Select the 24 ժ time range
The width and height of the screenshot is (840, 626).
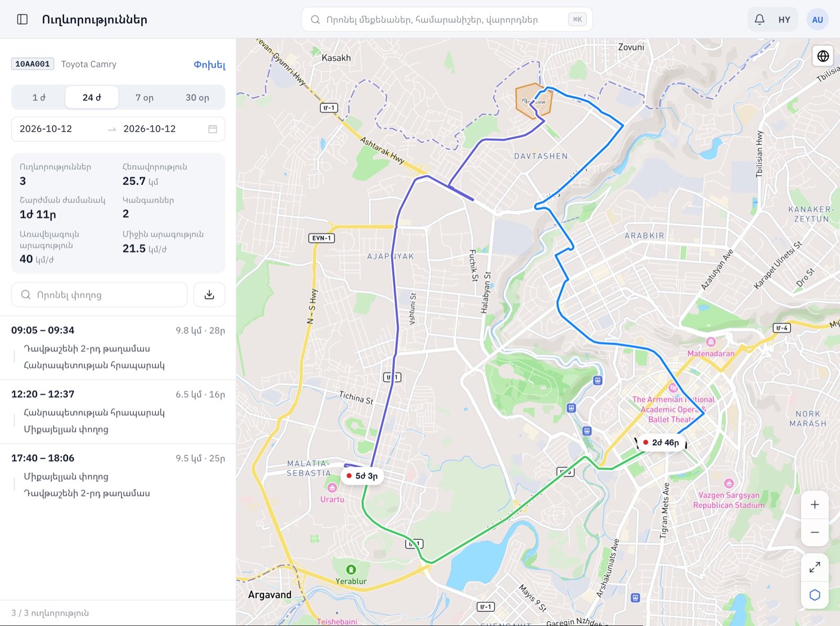pos(92,97)
